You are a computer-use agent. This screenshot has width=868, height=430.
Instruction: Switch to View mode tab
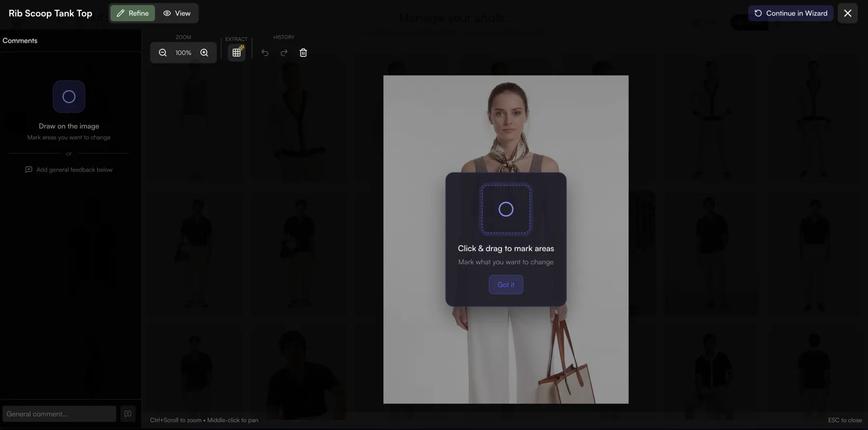click(177, 13)
